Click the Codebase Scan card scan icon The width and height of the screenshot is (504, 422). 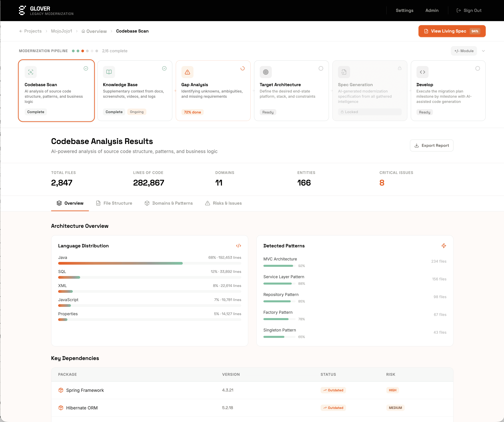click(31, 72)
